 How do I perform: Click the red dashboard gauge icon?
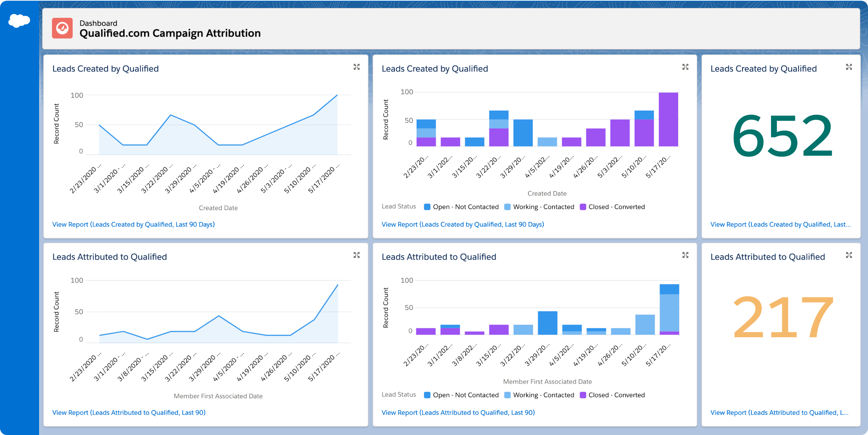(x=62, y=28)
